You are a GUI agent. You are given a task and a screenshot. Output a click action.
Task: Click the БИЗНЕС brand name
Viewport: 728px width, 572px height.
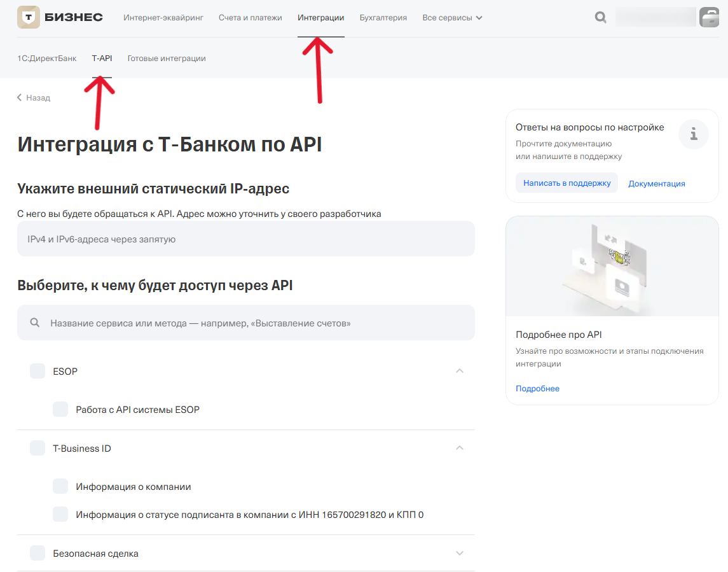tap(74, 18)
